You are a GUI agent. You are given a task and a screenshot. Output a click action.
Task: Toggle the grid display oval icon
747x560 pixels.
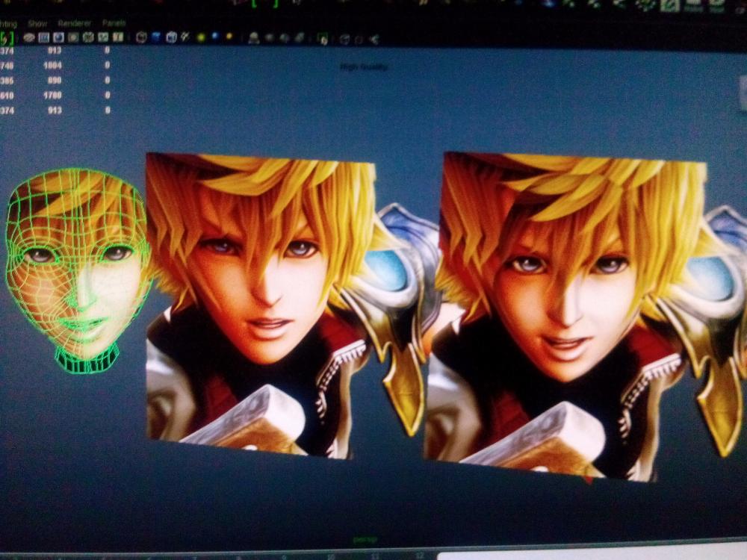(x=28, y=37)
